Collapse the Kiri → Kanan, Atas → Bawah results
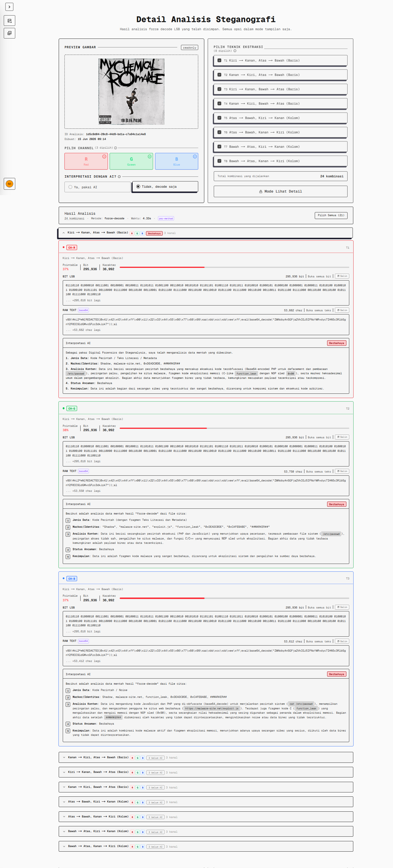Image resolution: width=393 pixels, height=868 pixels. point(205,233)
